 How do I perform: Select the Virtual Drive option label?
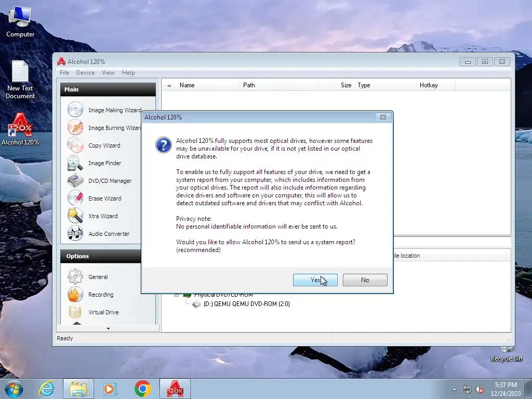[x=103, y=312]
